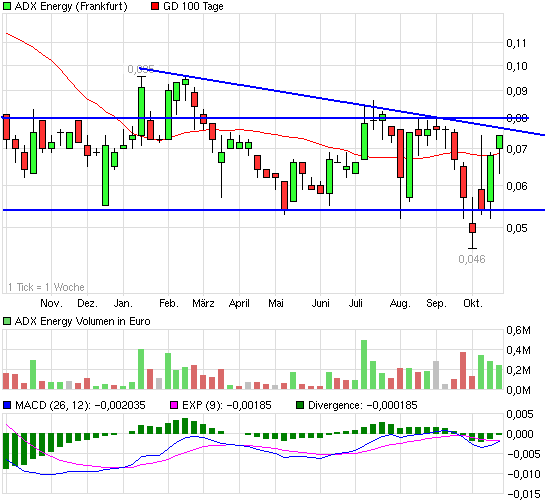The height and width of the screenshot is (502, 545).
Task: Click the Juni month label
Action: tap(320, 303)
